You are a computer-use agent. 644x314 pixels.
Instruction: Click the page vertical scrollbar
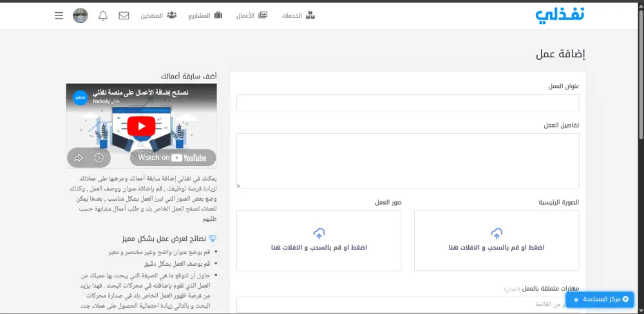(x=641, y=74)
